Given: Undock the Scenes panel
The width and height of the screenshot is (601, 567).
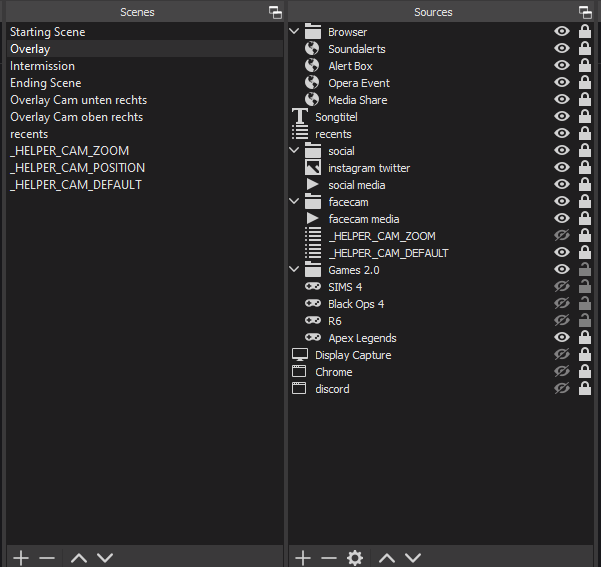Looking at the screenshot, I should (275, 12).
